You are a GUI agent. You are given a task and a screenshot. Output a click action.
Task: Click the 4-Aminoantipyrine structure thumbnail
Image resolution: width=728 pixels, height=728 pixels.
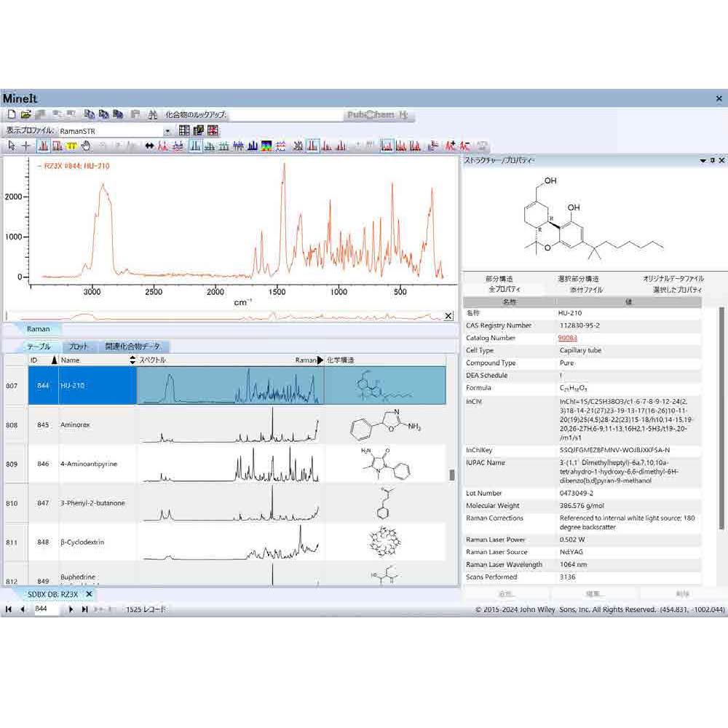(385, 464)
